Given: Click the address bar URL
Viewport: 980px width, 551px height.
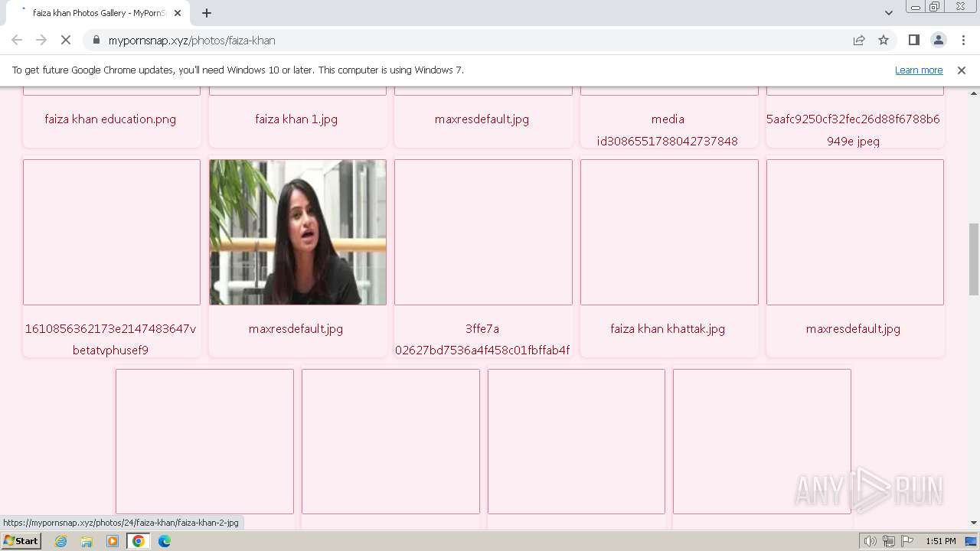Looking at the screenshot, I should [x=191, y=40].
